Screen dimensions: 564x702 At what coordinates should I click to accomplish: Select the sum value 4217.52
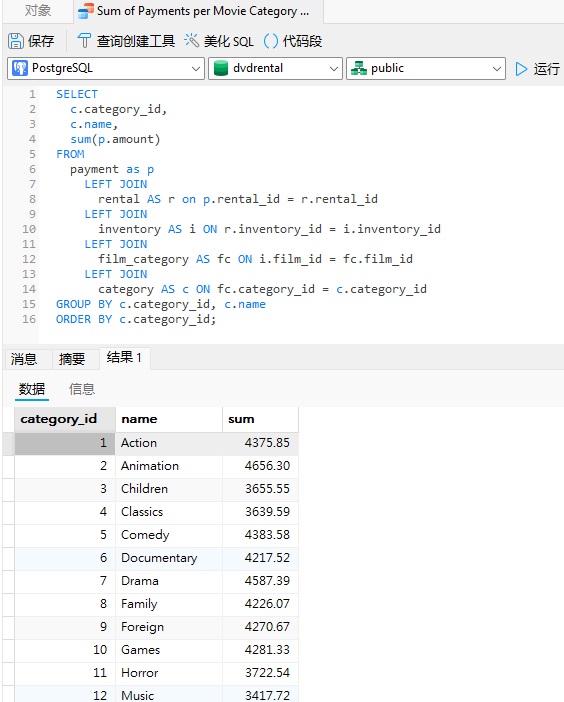pyautogui.click(x=260, y=558)
